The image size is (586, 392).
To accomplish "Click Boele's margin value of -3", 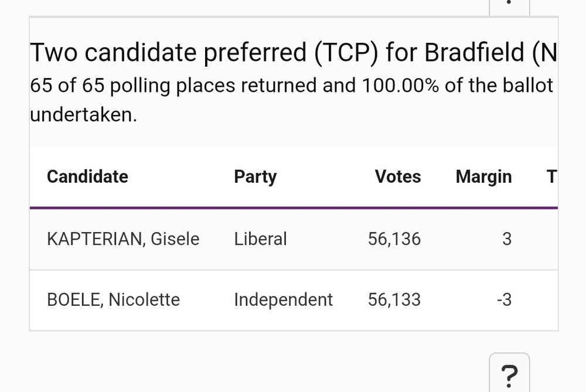I will (x=504, y=299).
